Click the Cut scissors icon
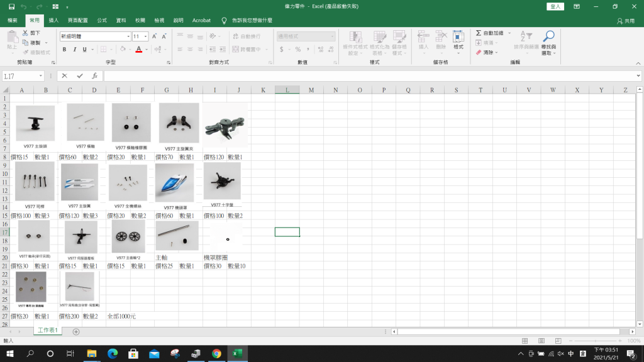This screenshot has height=362, width=644. tap(25, 33)
